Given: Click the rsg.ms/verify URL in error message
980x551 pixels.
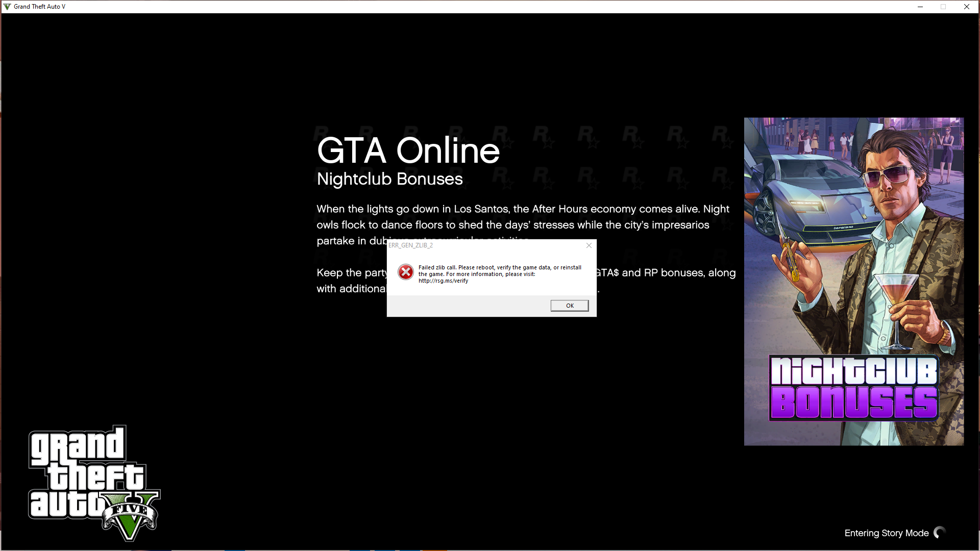Looking at the screenshot, I should (443, 281).
